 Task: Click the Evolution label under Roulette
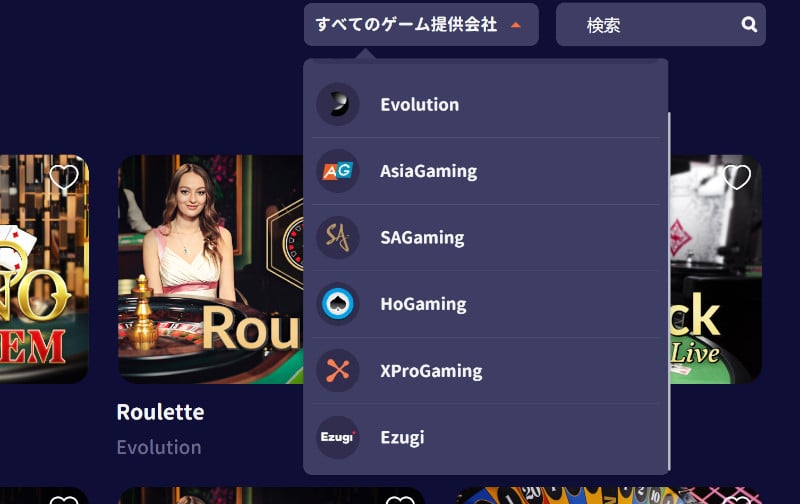[159, 447]
